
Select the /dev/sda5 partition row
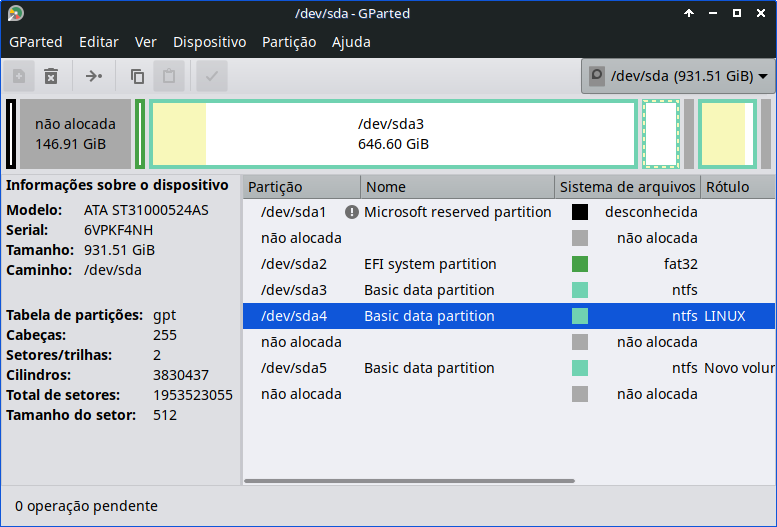tap(508, 368)
